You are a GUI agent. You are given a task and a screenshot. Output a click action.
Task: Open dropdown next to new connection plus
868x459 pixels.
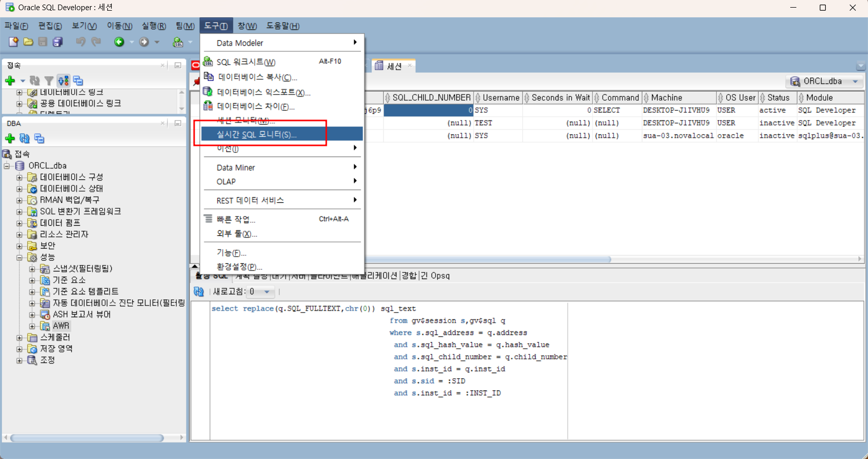pyautogui.click(x=22, y=81)
